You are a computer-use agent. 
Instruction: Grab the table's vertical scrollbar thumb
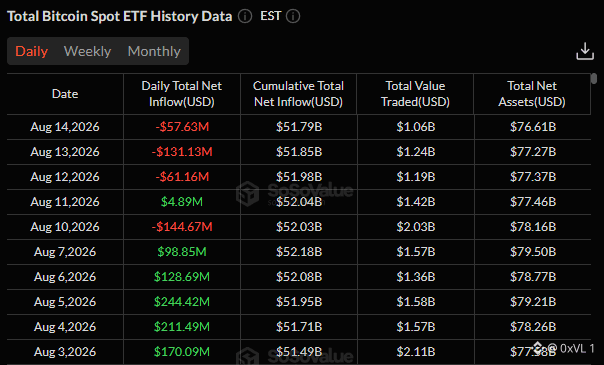pos(594,79)
